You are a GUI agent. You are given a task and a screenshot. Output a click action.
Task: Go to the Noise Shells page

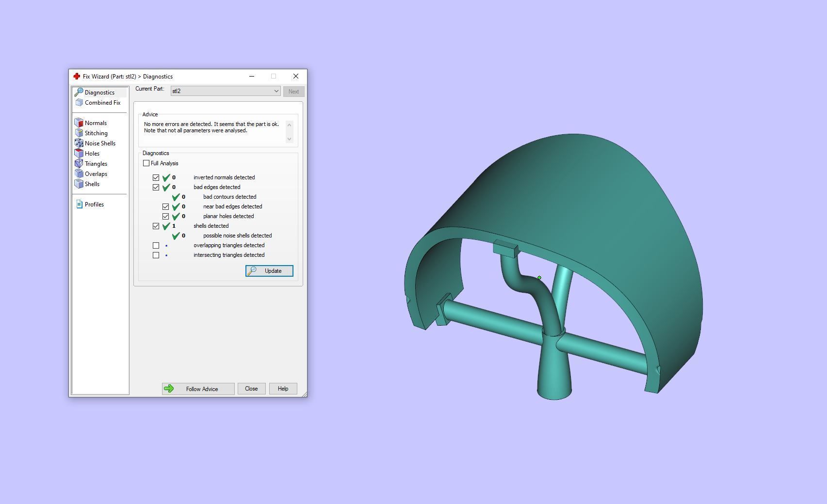click(100, 143)
